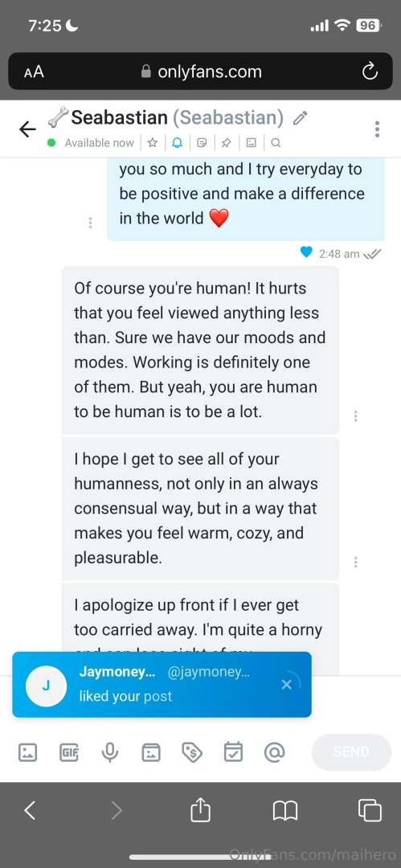Image resolution: width=401 pixels, height=868 pixels.
Task: Reload onlyfans.com in Safari's address bar
Action: [370, 72]
